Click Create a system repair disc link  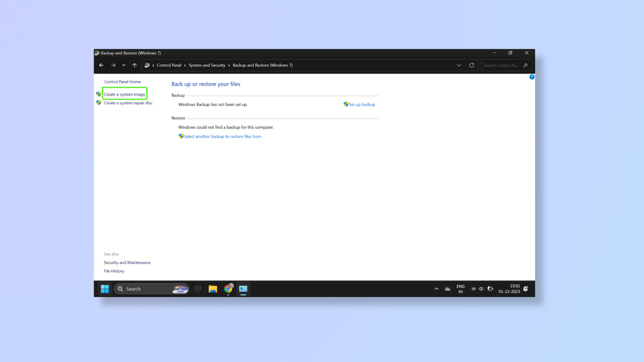coord(128,103)
